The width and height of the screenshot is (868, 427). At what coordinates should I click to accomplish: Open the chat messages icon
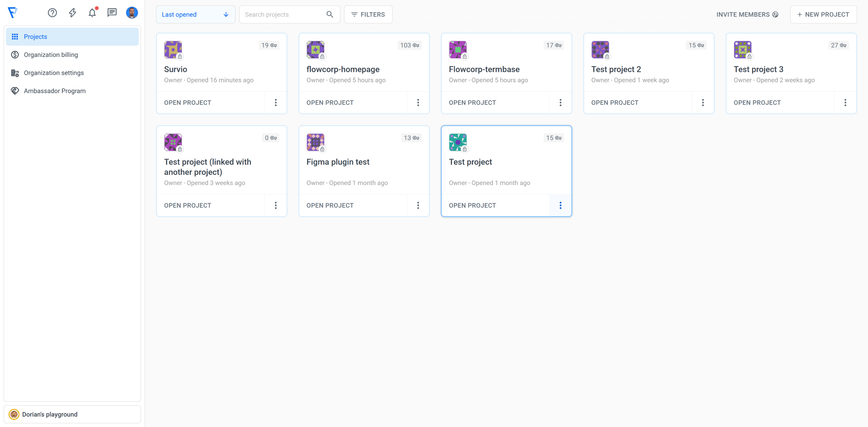[x=112, y=13]
